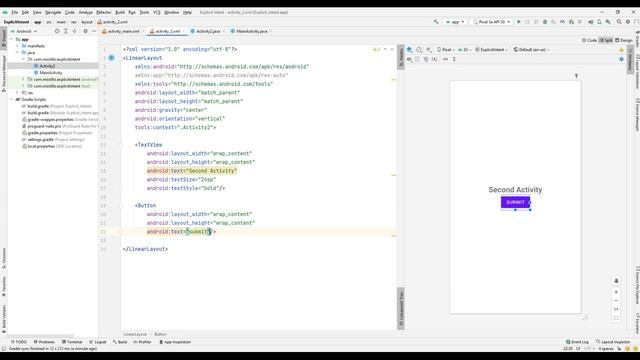
Task: Click the Design Surface layers icon
Action: coord(409,49)
